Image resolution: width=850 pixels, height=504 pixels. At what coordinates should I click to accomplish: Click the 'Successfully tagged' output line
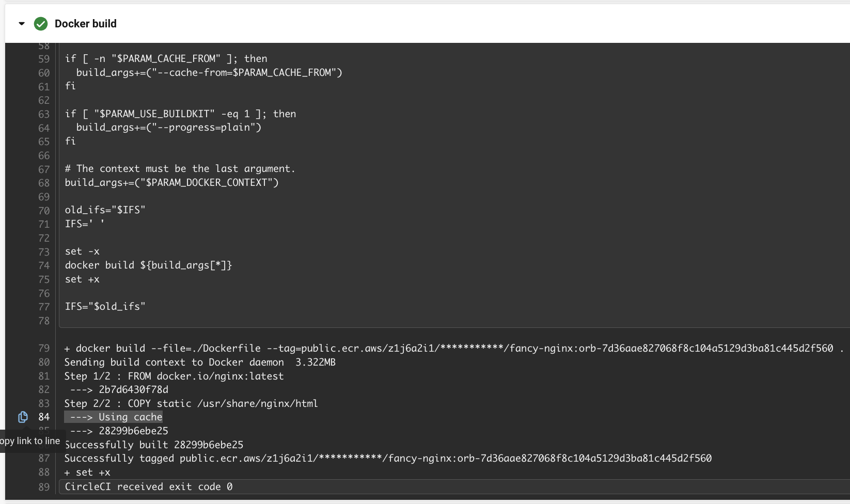tap(387, 459)
